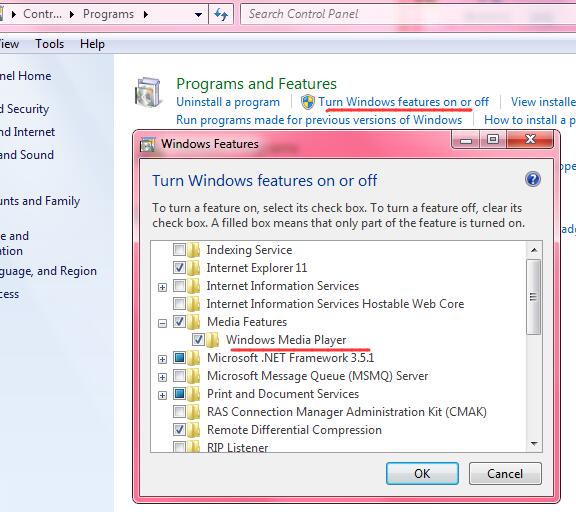Click the Remote Differential Compression folder icon
This screenshot has height=512, width=576.
193,430
